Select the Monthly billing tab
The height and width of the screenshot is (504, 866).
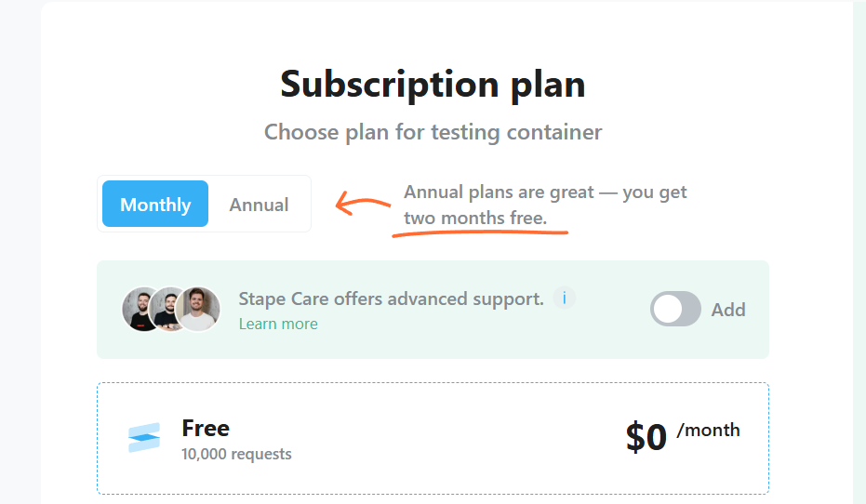[x=155, y=205]
